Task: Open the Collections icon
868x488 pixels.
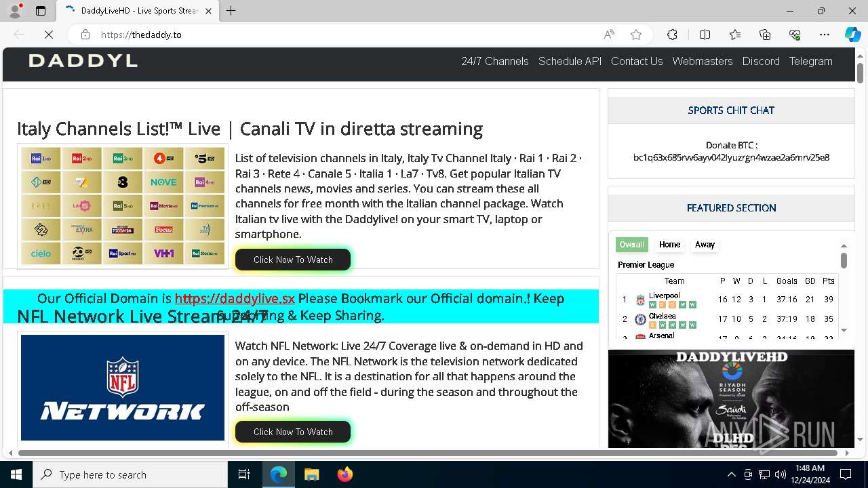Action: 765,35
